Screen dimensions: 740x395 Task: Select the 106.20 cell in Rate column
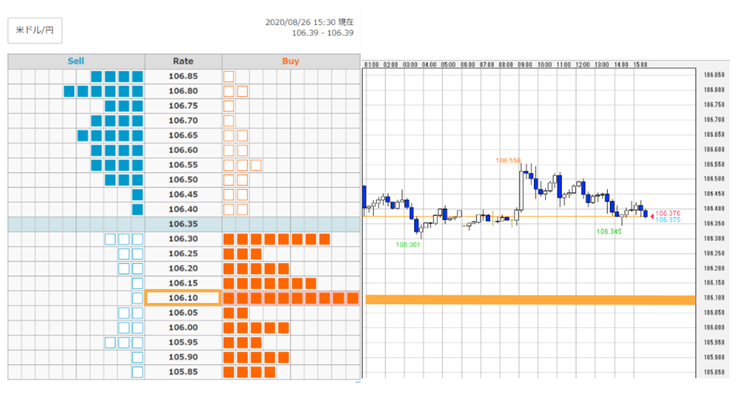[183, 269]
